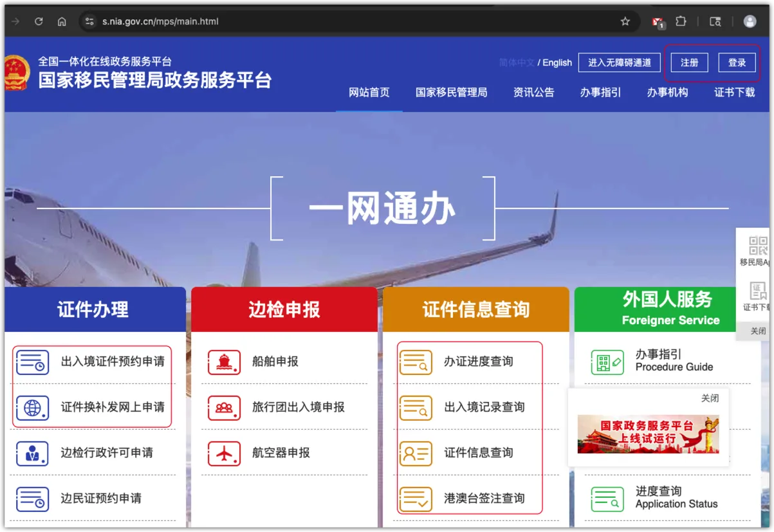Click the 边检行政许可申请 person icon
The image size is (774, 532).
[32, 454]
